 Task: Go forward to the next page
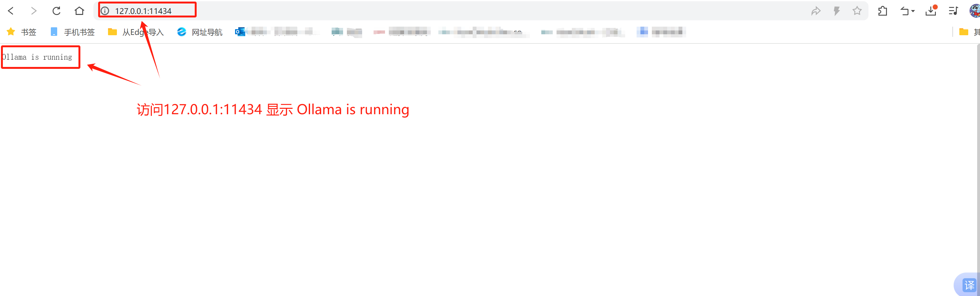[x=33, y=11]
